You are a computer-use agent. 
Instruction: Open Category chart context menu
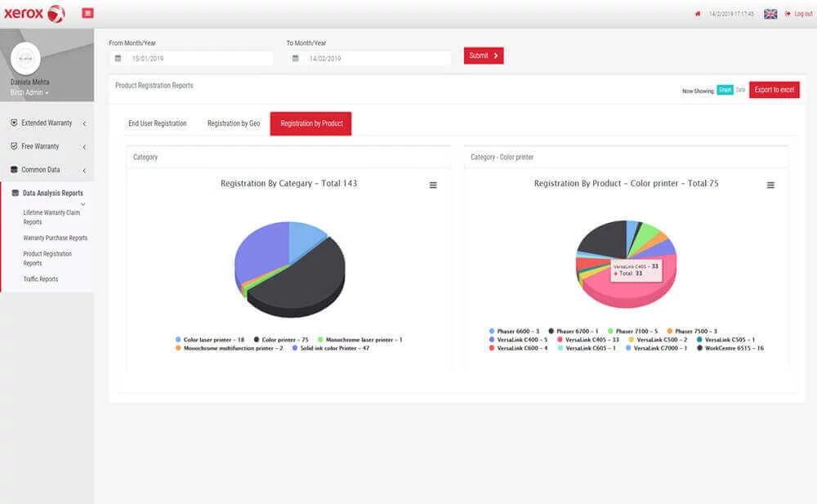pos(433,185)
